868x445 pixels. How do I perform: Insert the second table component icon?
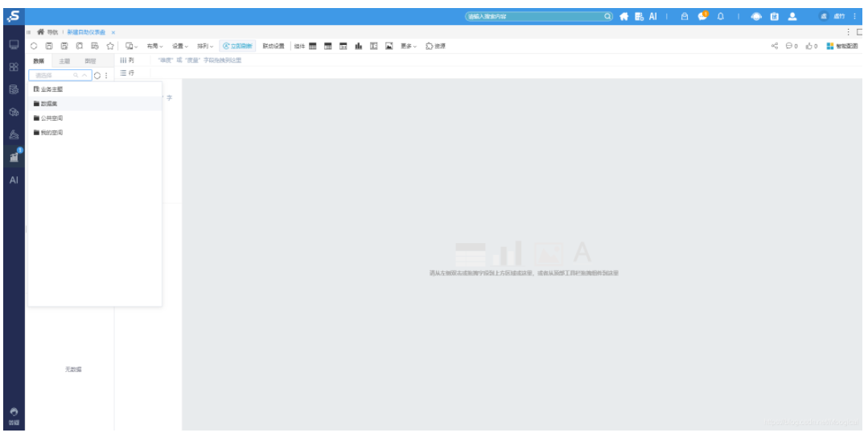(327, 46)
